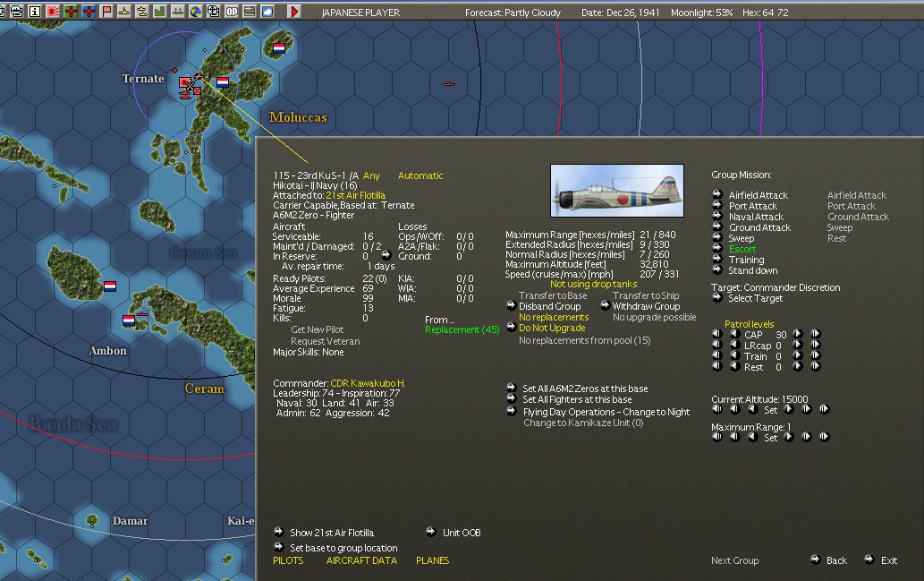This screenshot has width=924, height=581.
Task: Select the Port Attack primary mission
Action: pos(752,206)
